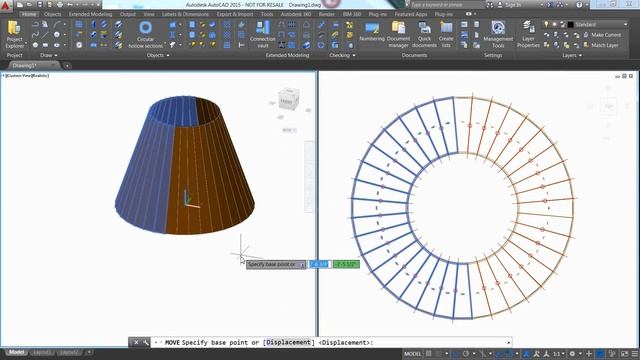Viewport: 640px width, 360px height.
Task: Add a new drawing tab with plus button
Action: coord(67,65)
